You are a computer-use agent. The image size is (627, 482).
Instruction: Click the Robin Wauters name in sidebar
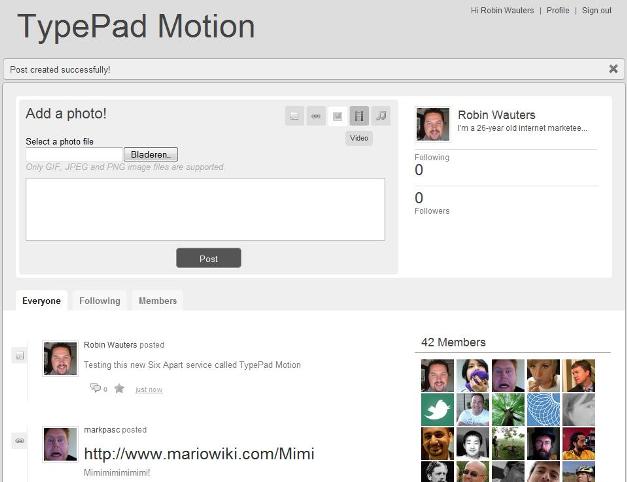click(496, 115)
